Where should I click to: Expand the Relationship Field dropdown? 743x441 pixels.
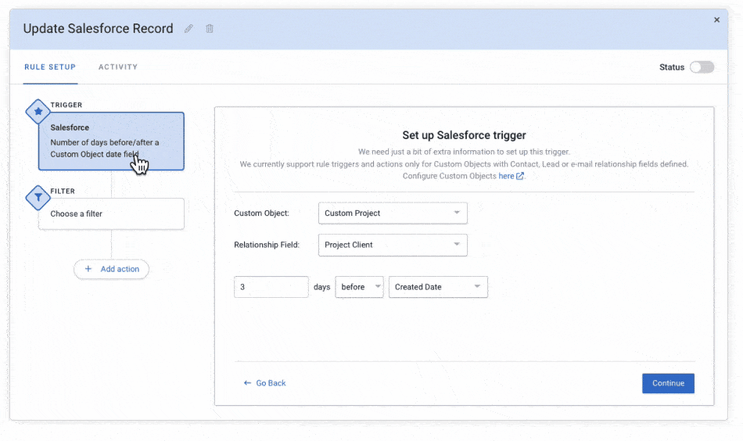click(x=392, y=244)
